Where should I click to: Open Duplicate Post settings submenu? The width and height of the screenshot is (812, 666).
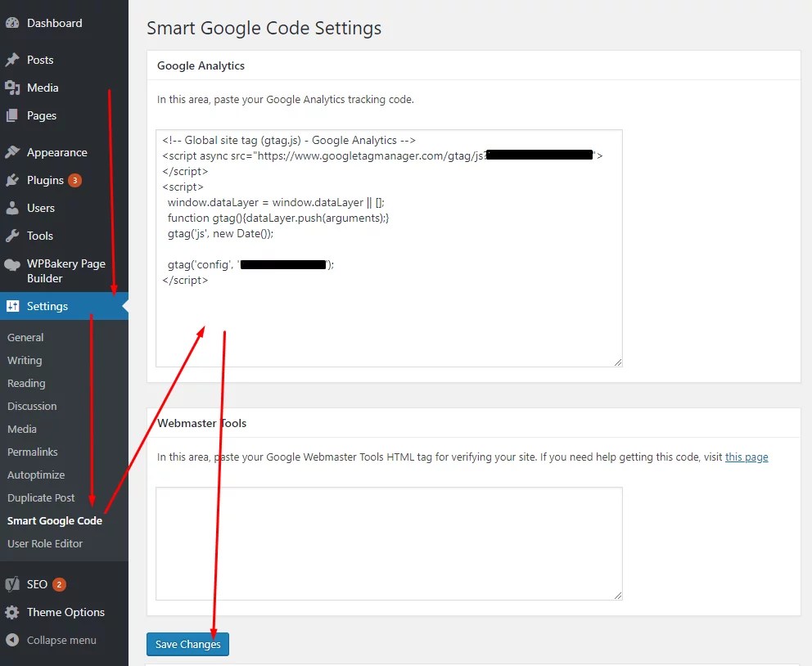(x=41, y=497)
